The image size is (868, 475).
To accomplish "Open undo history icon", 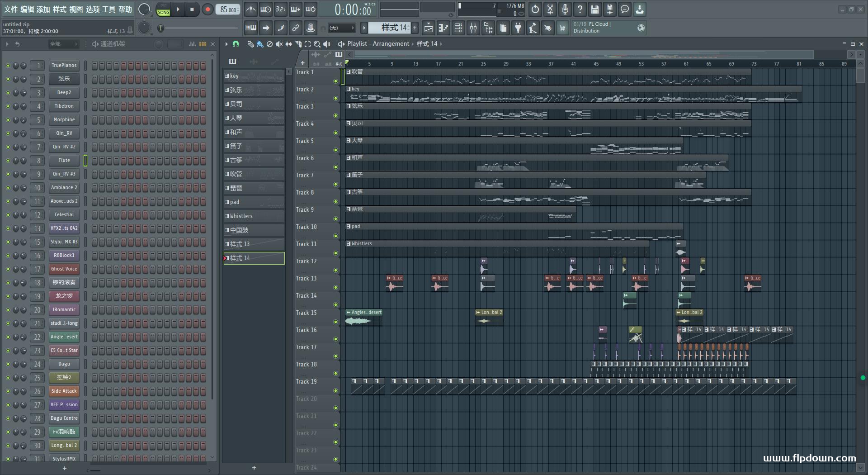I will (x=535, y=9).
